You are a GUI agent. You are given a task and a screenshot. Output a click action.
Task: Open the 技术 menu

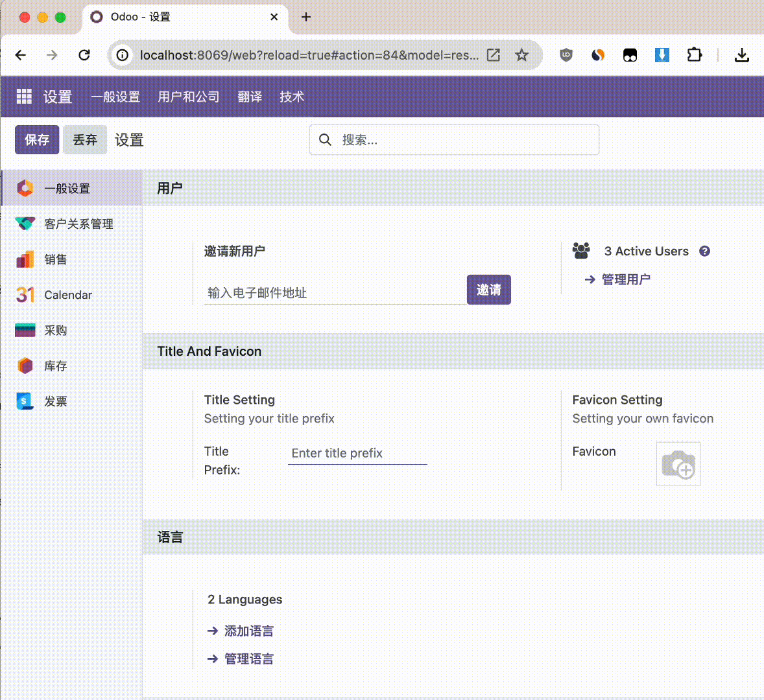point(292,97)
